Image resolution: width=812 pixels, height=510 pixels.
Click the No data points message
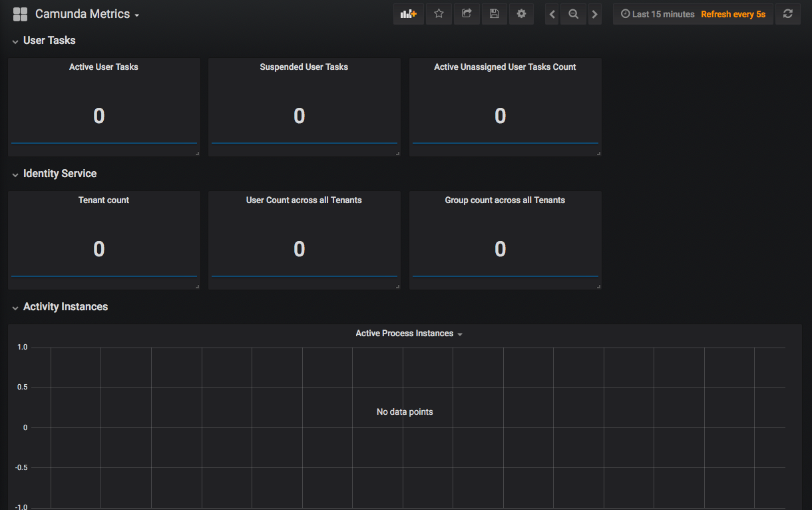405,412
